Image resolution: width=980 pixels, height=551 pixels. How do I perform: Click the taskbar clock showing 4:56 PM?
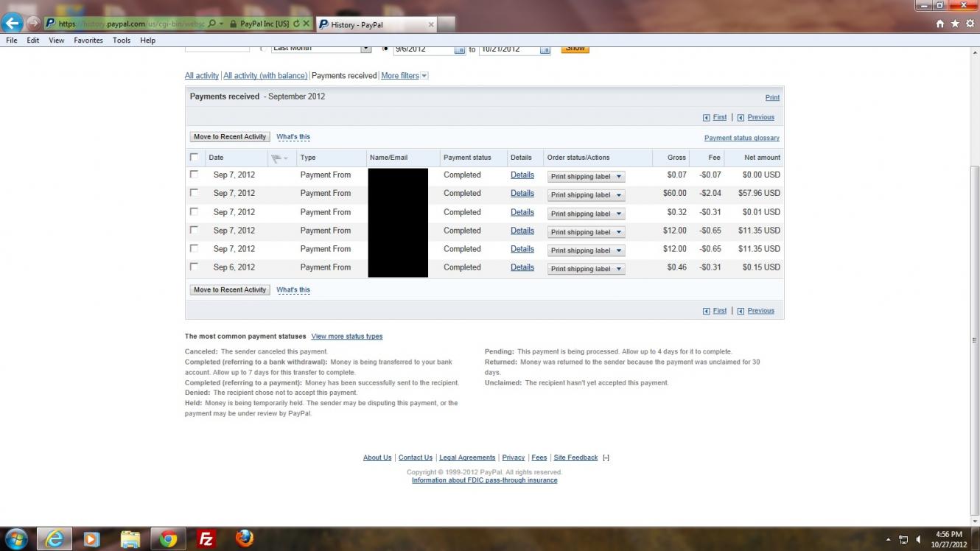tap(949, 539)
